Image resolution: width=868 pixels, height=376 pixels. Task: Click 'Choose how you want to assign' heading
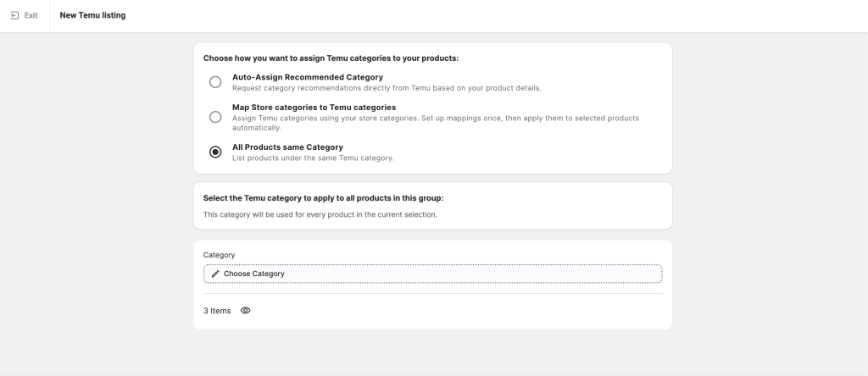331,58
